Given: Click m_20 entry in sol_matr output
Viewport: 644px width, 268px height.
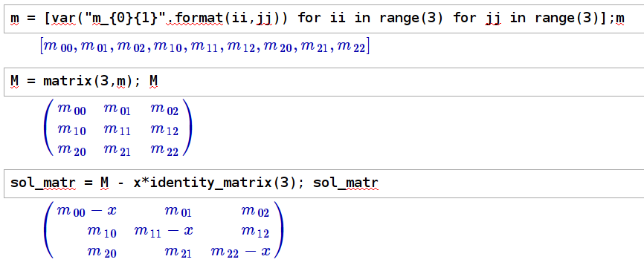Looking at the screenshot, I should point(102,252).
